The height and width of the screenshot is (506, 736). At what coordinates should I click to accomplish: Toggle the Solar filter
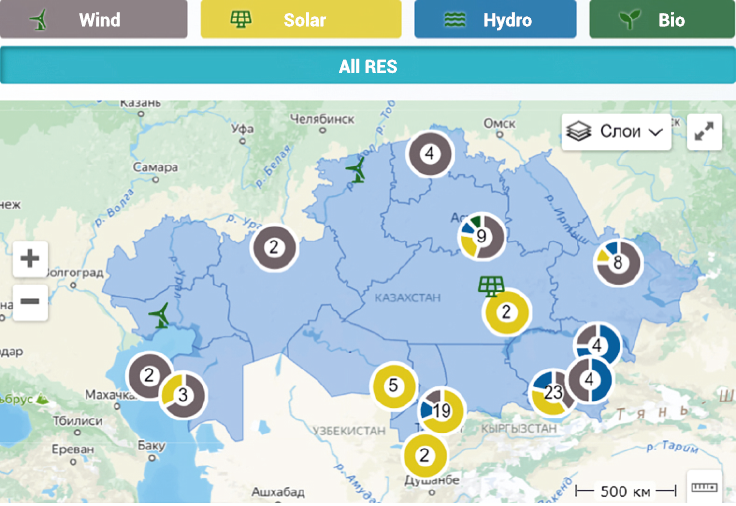point(301,19)
